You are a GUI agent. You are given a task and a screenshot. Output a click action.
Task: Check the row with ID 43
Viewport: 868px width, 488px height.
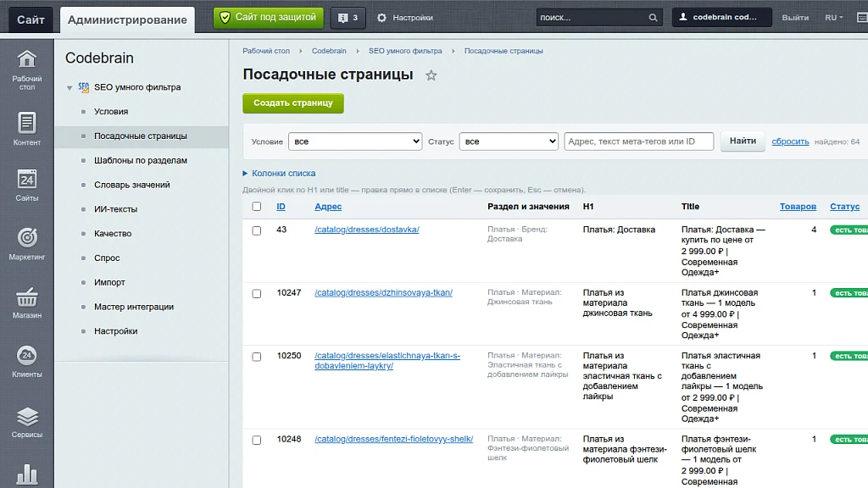click(x=256, y=230)
